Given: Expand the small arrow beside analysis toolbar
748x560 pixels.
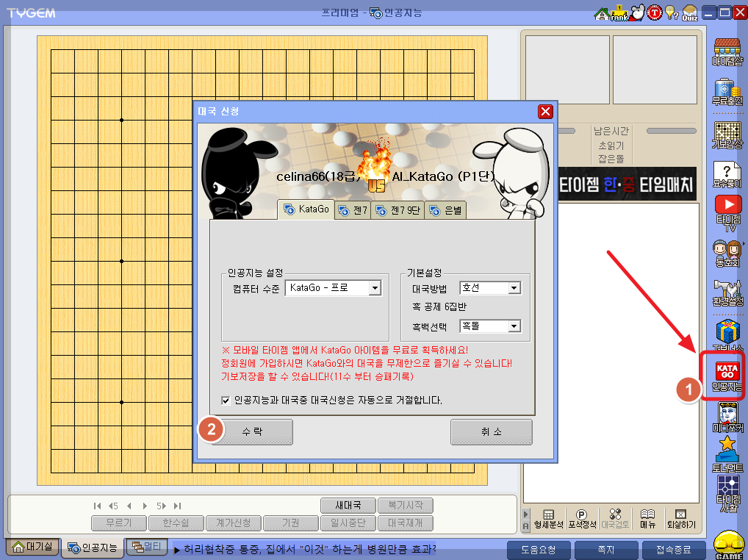Looking at the screenshot, I should [x=525, y=514].
